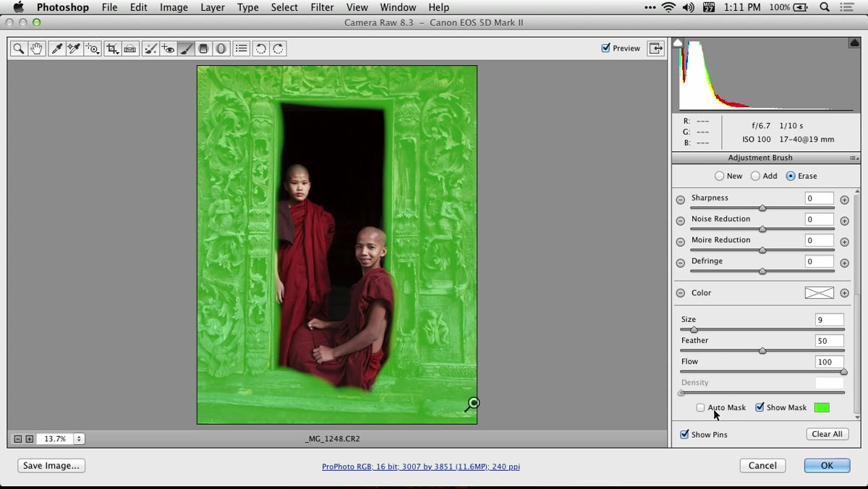Uncheck the Show Pins checkbox
Image resolution: width=868 pixels, height=489 pixels.
(684, 434)
